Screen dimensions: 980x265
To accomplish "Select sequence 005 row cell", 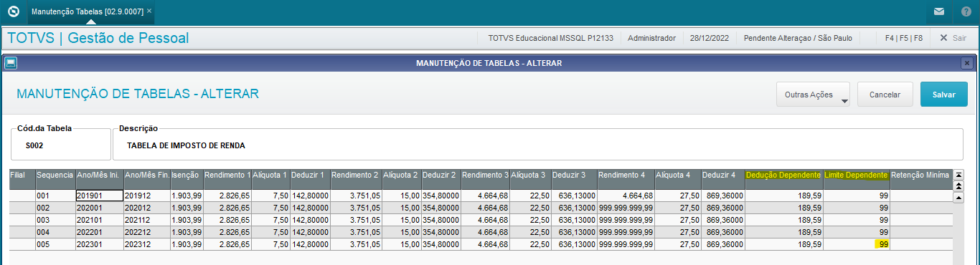I will click(x=55, y=244).
